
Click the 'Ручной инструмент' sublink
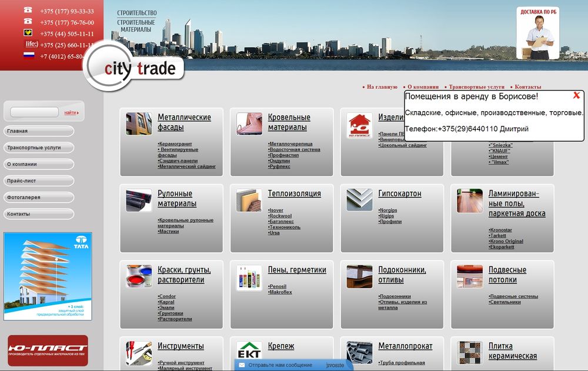[x=181, y=363]
